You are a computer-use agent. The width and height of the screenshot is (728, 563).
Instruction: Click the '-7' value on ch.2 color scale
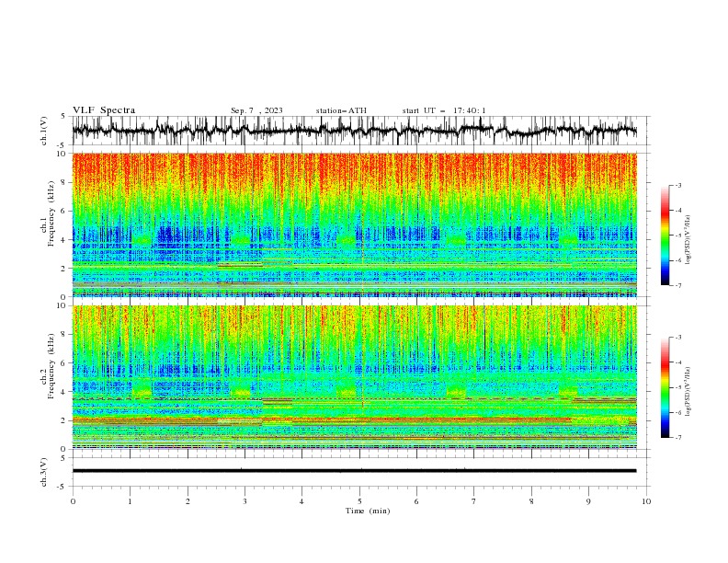tap(678, 438)
